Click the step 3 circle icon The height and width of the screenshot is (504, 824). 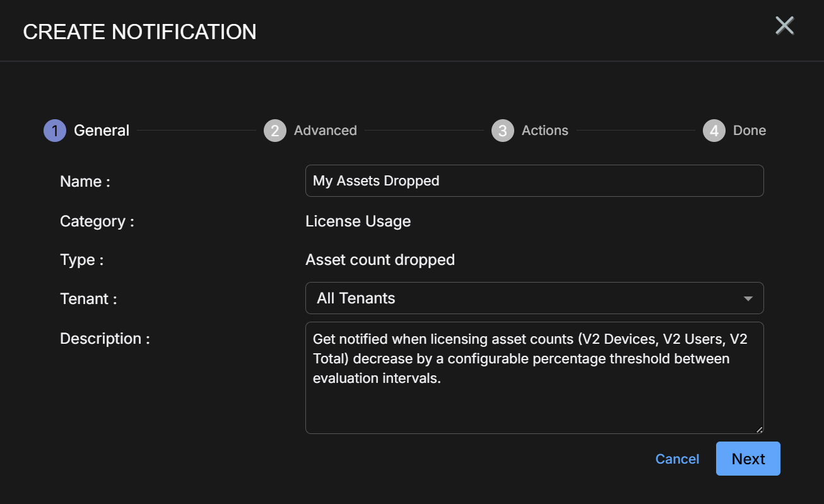pos(503,131)
